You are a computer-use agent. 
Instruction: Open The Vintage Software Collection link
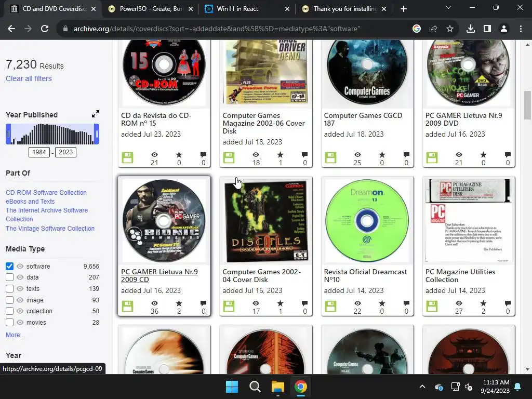(x=50, y=229)
